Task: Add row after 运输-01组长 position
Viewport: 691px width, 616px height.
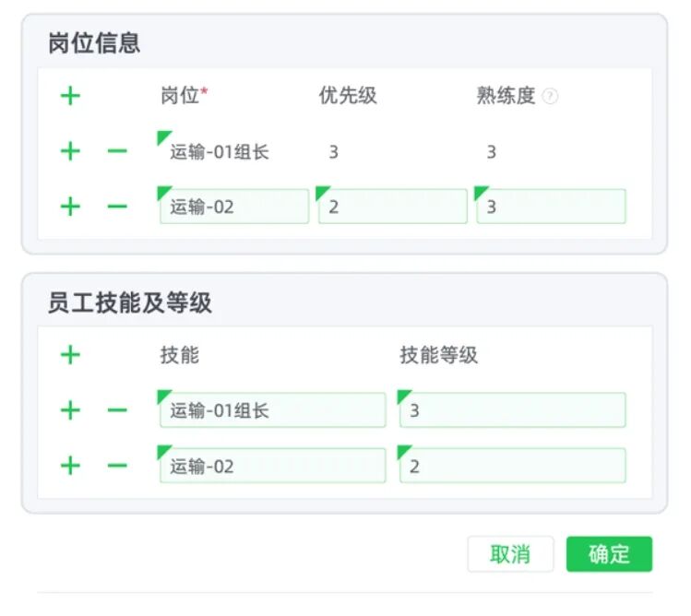Action: coord(70,151)
